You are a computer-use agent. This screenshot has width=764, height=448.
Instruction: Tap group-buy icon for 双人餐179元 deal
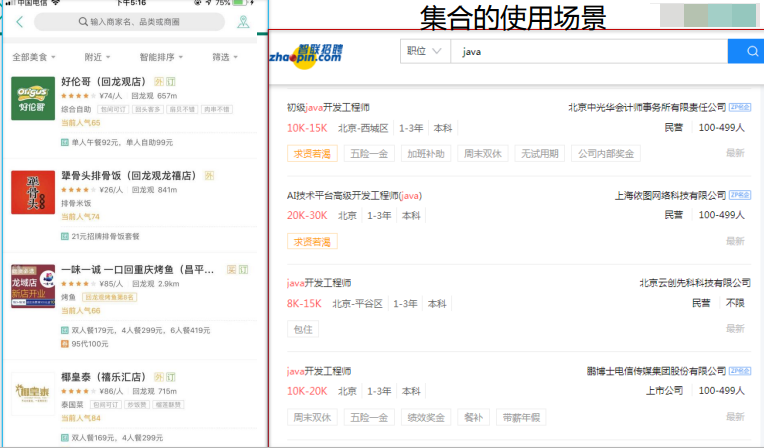tap(64, 330)
